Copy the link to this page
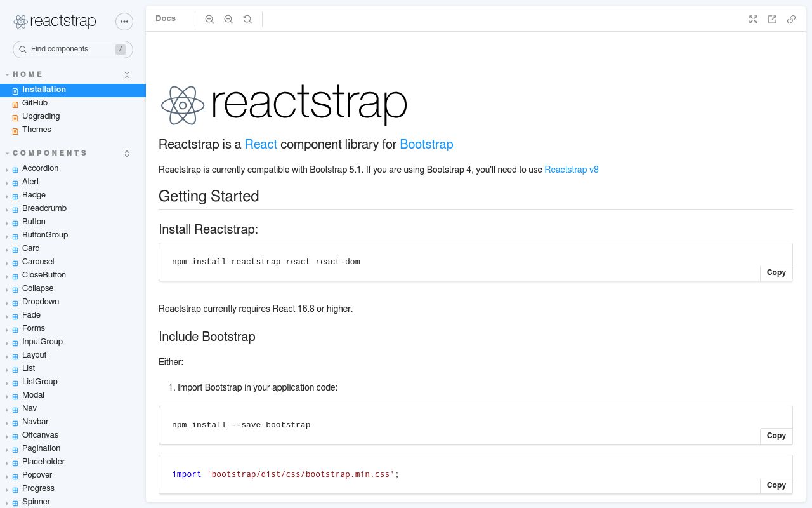812x508 pixels. click(x=791, y=20)
